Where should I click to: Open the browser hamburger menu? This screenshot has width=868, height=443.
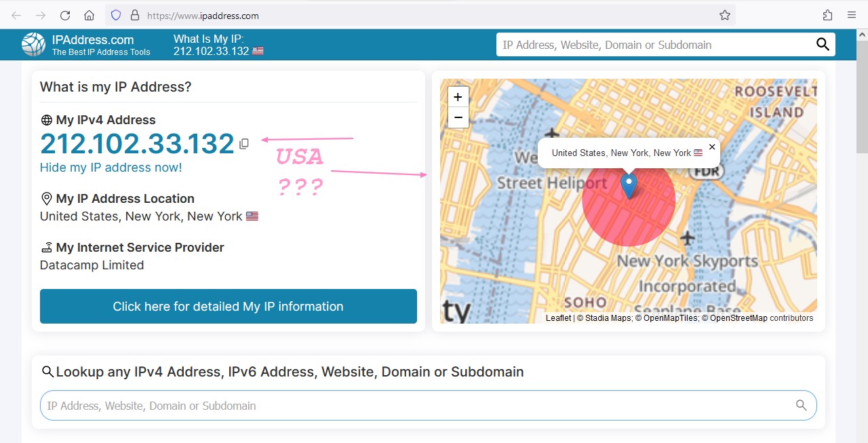tap(852, 15)
